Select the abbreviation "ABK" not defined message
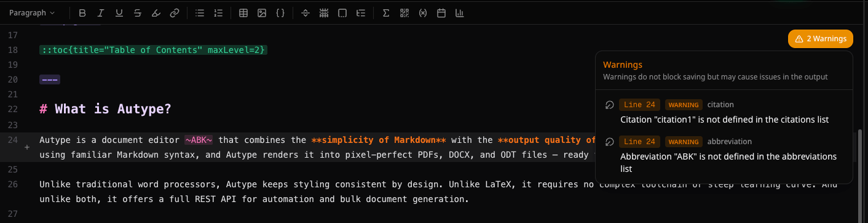This screenshot has width=868, height=223. coord(728,163)
